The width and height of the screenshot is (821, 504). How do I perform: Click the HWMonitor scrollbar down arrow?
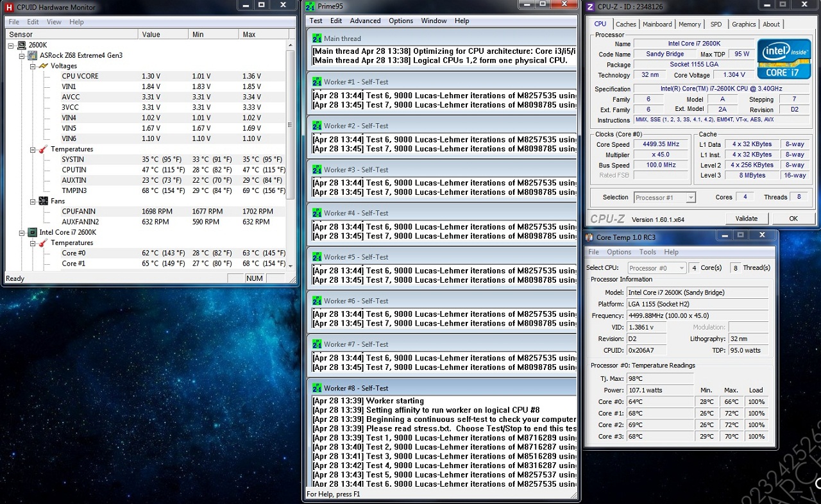(x=291, y=265)
